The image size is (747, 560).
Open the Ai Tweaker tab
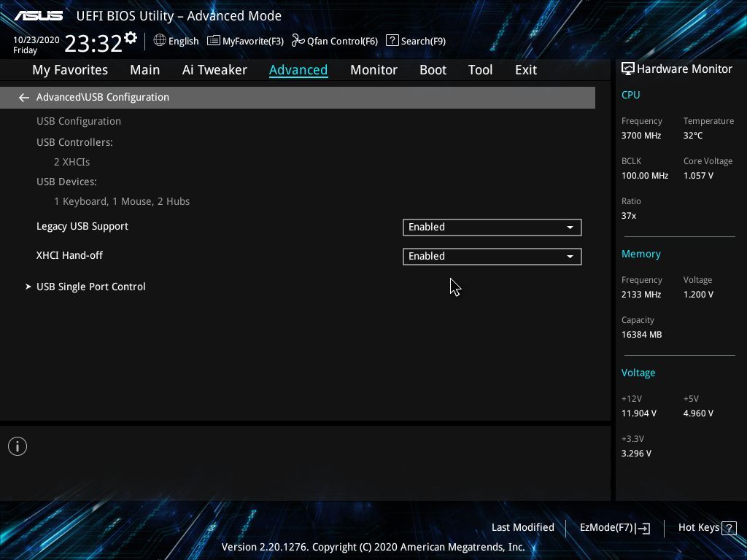click(x=214, y=70)
